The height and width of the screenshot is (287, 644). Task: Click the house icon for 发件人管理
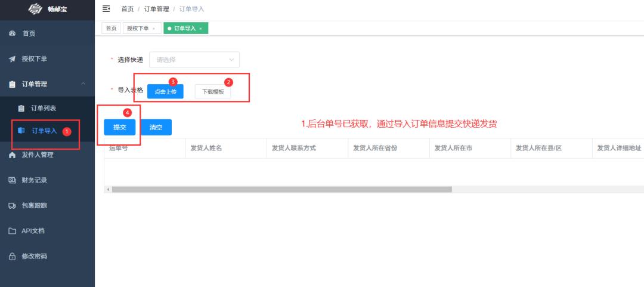pyautogui.click(x=12, y=155)
